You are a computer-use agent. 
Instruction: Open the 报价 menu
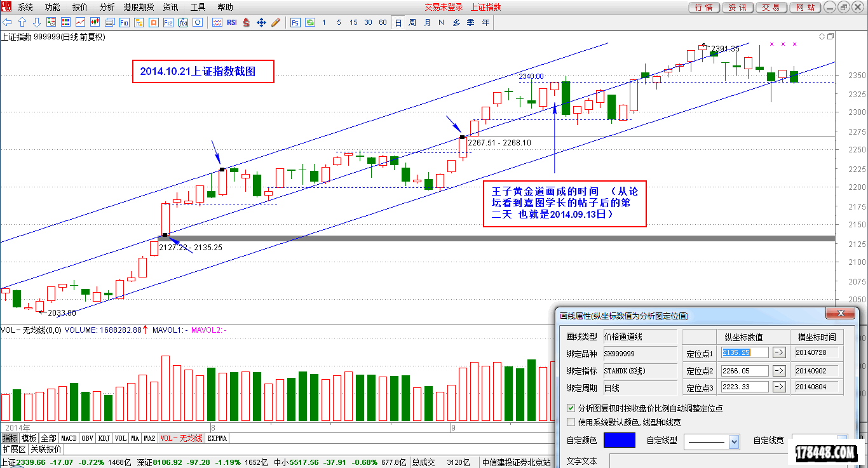[x=80, y=7]
